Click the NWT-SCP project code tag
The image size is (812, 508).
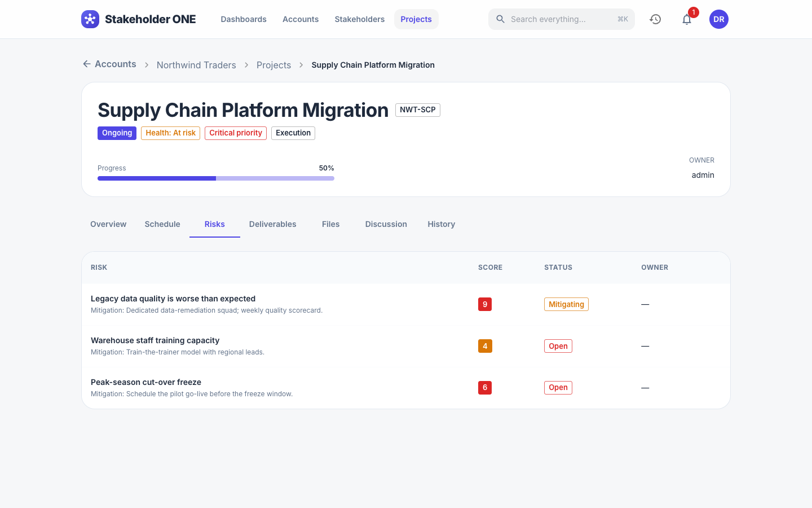tap(418, 110)
